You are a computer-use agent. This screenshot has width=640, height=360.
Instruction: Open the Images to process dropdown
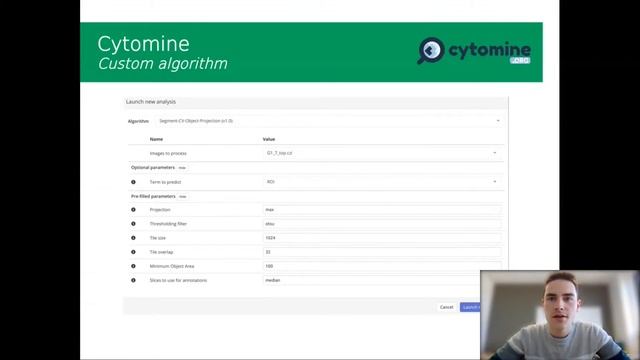coord(382,153)
